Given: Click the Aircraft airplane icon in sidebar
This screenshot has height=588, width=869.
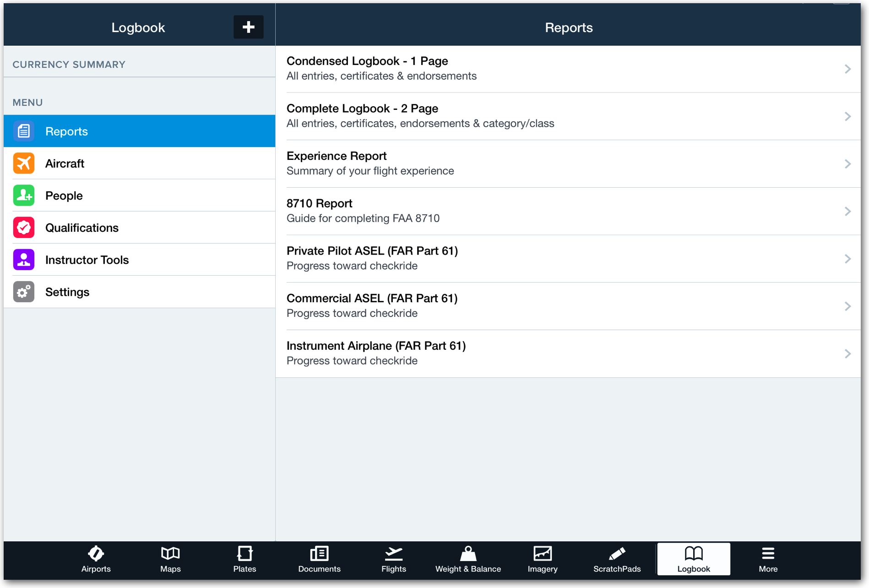Looking at the screenshot, I should click(x=23, y=163).
